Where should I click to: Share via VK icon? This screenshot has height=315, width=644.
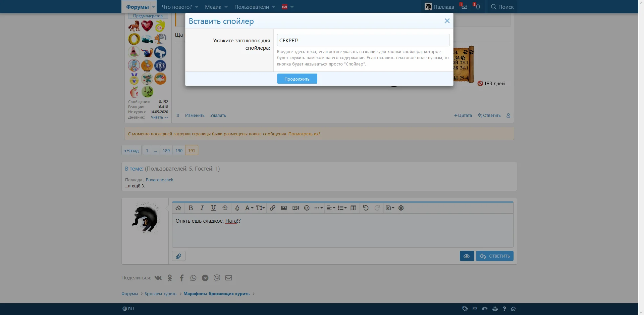click(158, 278)
